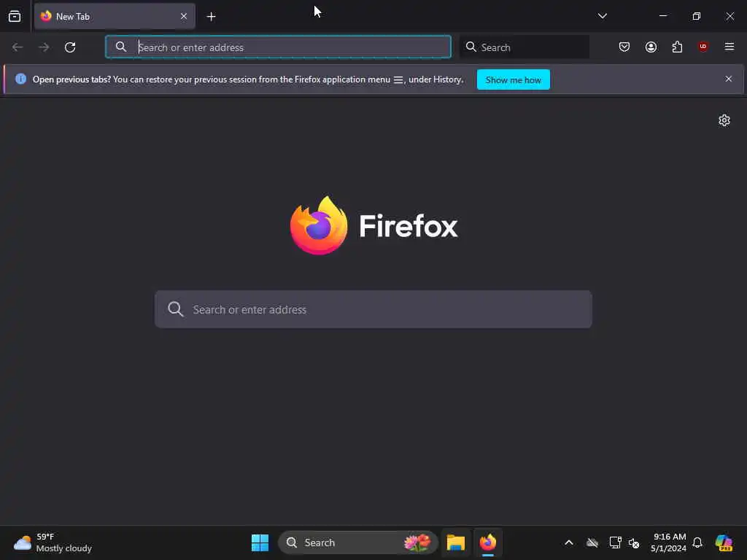Open the notifications bell icon

click(x=697, y=542)
